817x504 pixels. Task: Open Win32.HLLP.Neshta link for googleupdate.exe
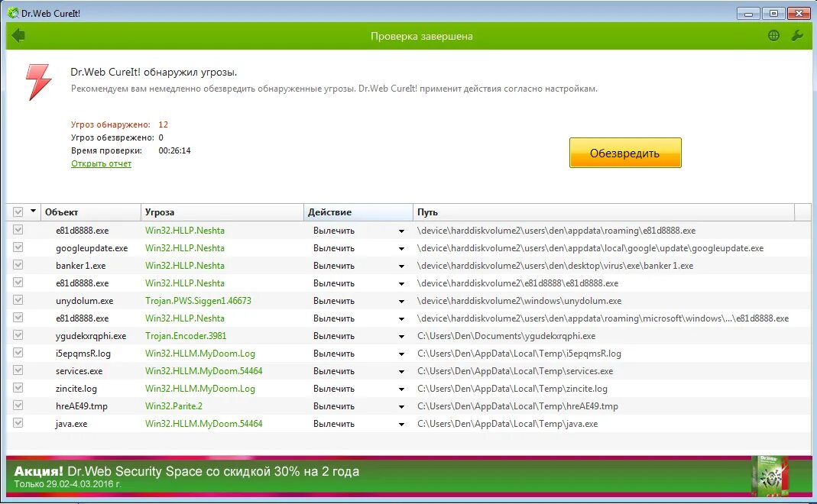pyautogui.click(x=184, y=248)
